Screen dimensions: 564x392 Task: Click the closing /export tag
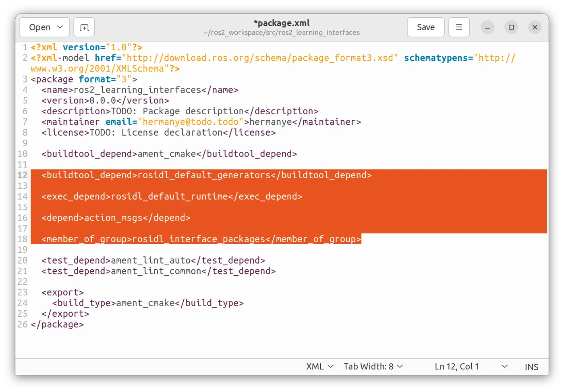(x=65, y=314)
